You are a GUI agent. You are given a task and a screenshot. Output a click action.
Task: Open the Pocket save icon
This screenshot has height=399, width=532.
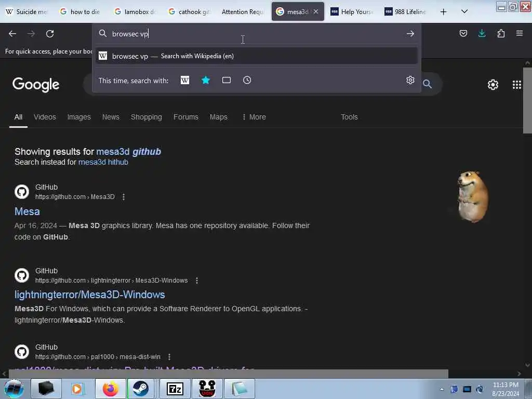pos(463,33)
